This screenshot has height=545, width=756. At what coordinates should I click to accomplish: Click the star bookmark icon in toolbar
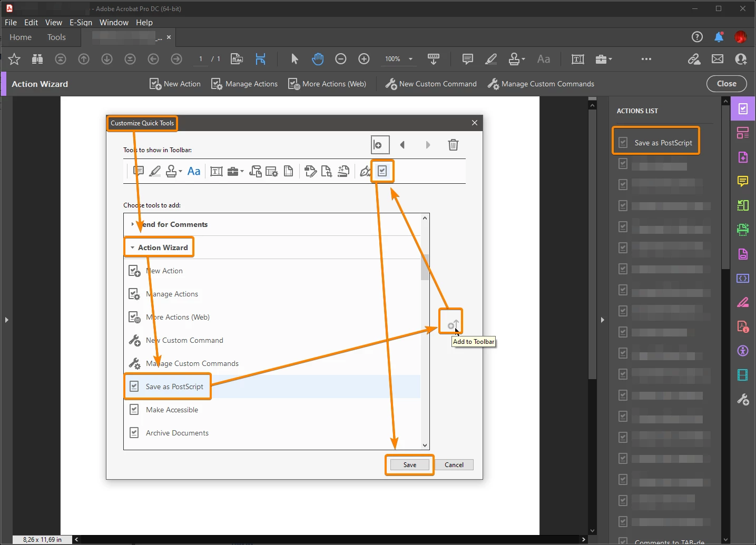click(14, 59)
